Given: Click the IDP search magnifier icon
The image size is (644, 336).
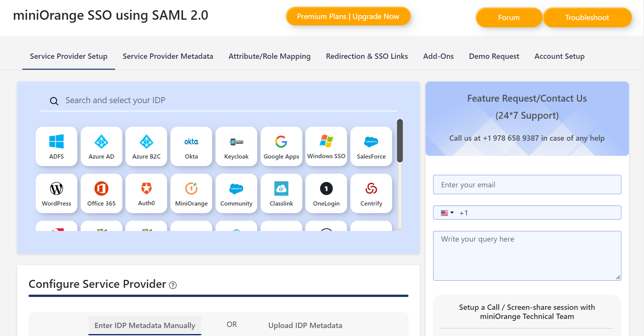Looking at the screenshot, I should click(54, 101).
